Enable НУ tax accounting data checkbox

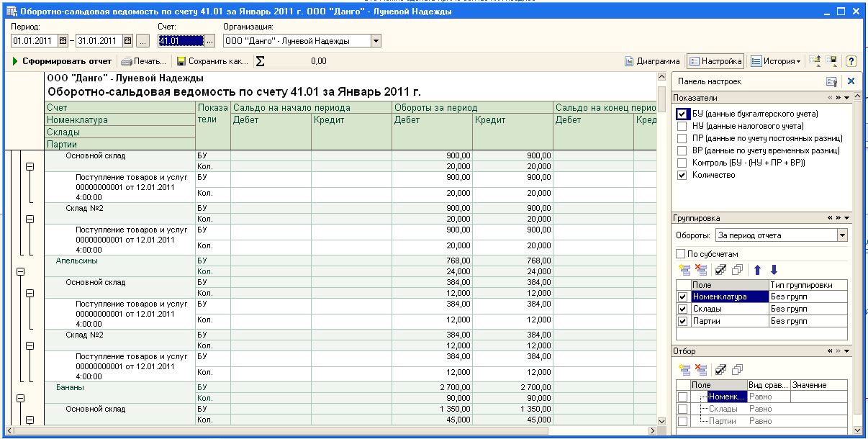tap(682, 126)
